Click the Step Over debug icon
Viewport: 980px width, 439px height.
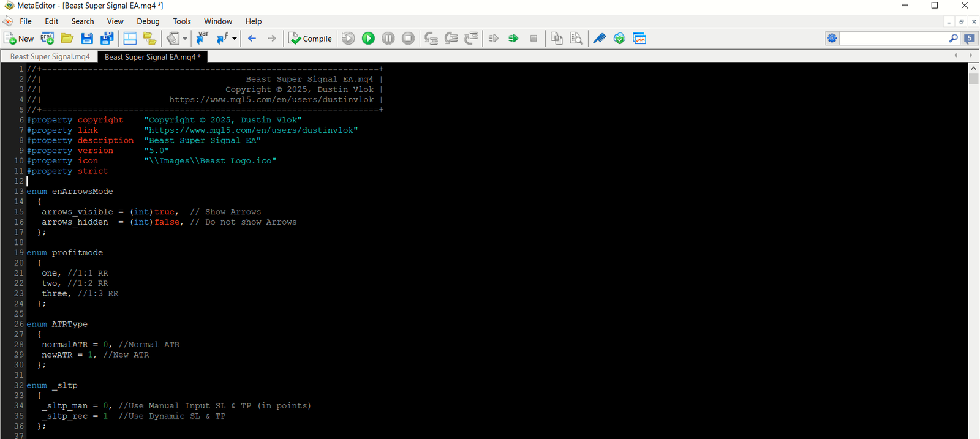coord(451,39)
